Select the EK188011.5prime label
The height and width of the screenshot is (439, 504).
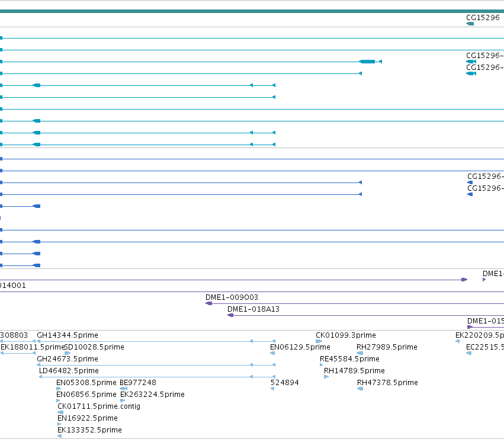[x=33, y=347]
